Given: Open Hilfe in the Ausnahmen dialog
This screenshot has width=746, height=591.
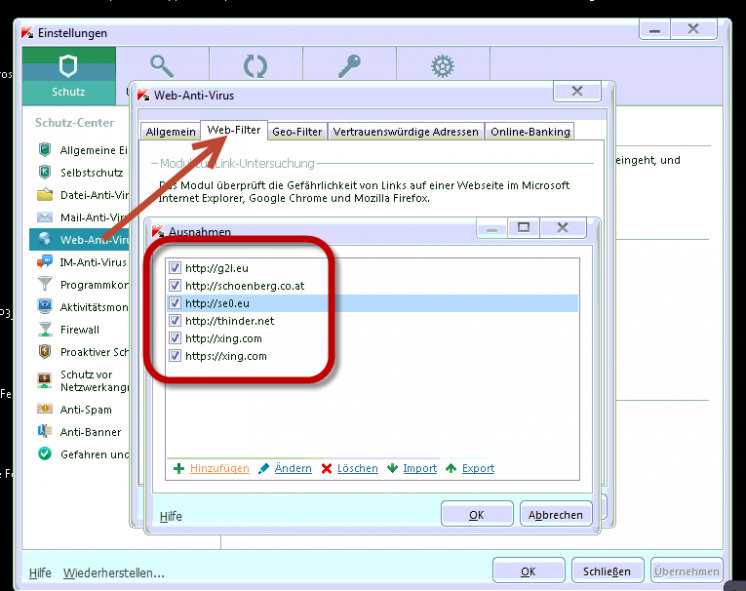Looking at the screenshot, I should [170, 516].
